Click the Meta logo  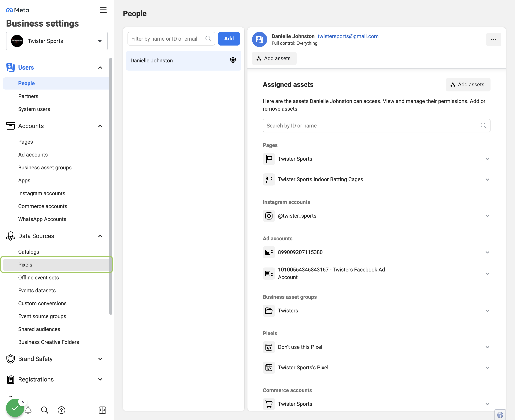click(x=17, y=10)
